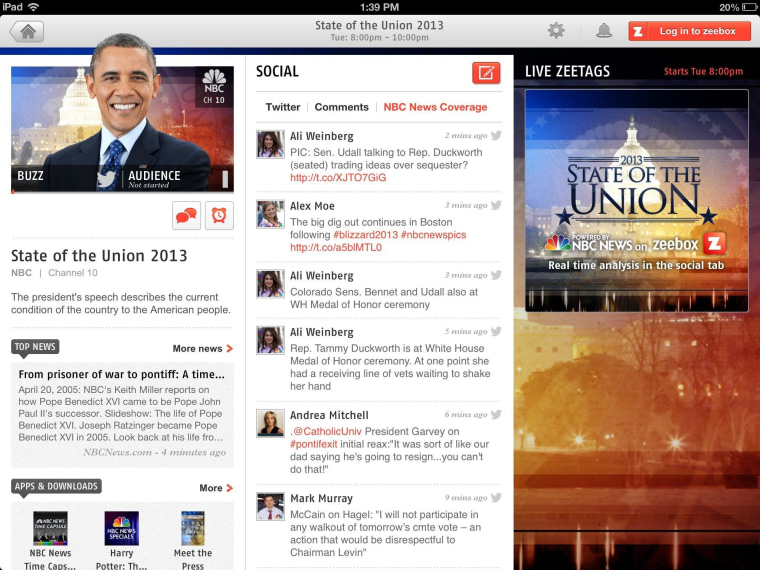Open Alex Moe avatar
This screenshot has height=570, width=760.
click(270, 214)
